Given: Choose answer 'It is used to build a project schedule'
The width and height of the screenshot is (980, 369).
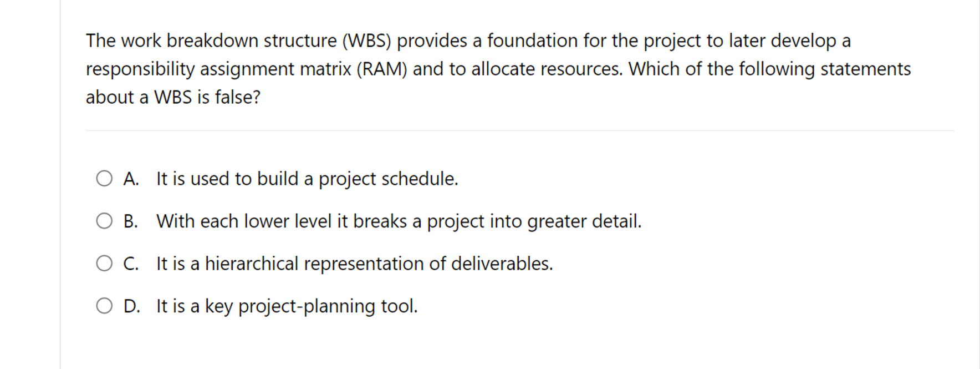Looking at the screenshot, I should (x=307, y=179).
